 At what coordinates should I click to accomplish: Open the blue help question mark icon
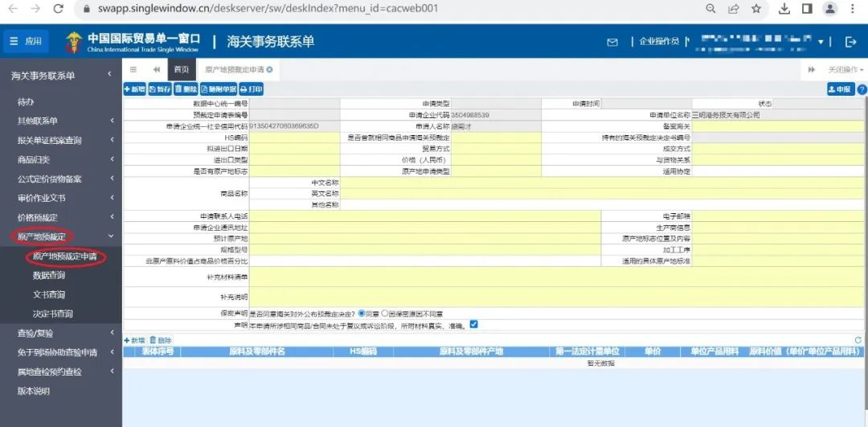[x=862, y=89]
